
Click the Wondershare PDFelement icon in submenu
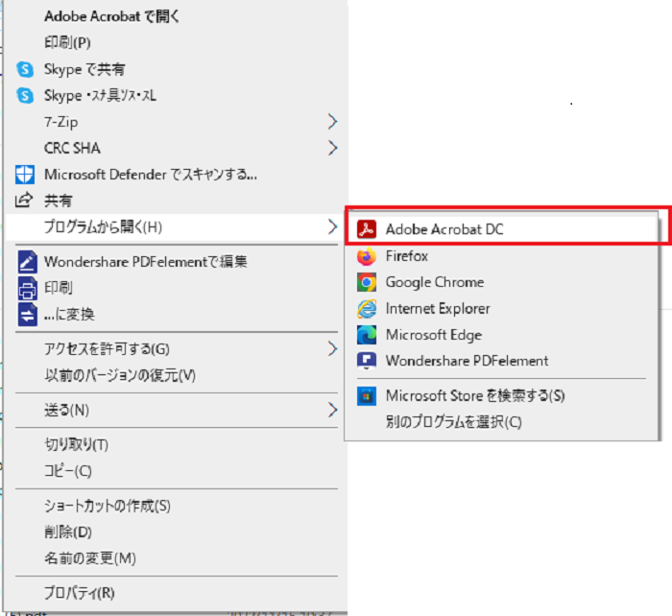pos(367,361)
